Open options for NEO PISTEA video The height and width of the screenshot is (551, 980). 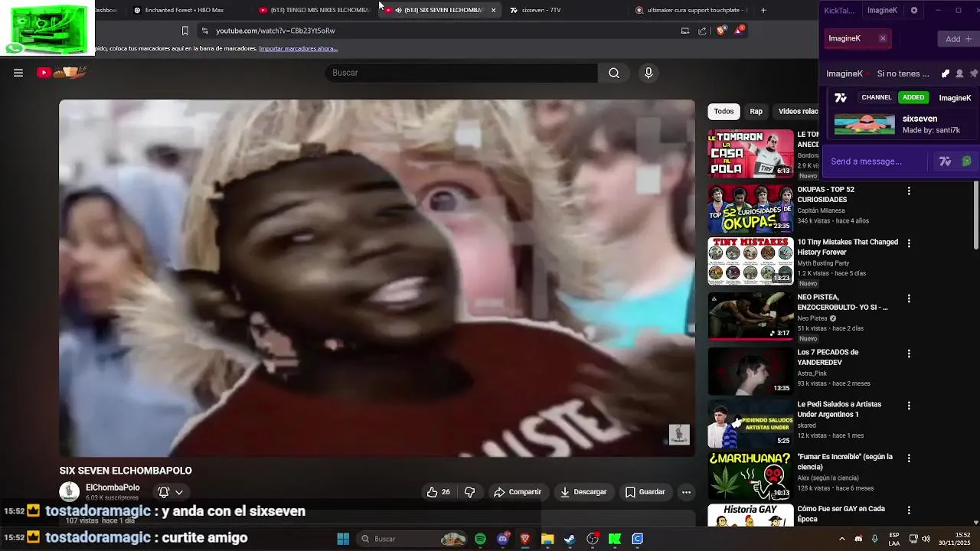pyautogui.click(x=909, y=298)
